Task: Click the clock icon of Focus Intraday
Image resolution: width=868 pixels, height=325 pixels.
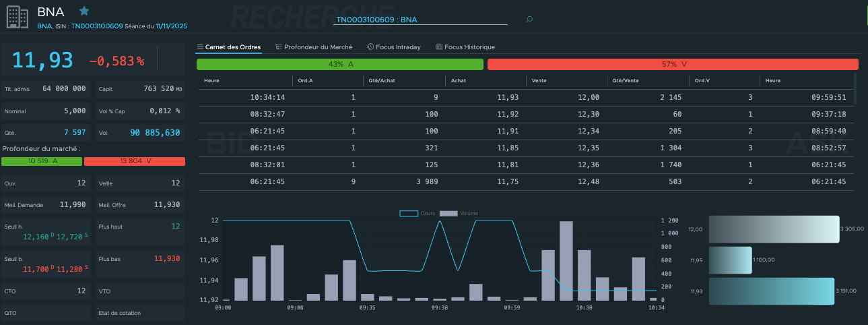Action: (x=370, y=47)
